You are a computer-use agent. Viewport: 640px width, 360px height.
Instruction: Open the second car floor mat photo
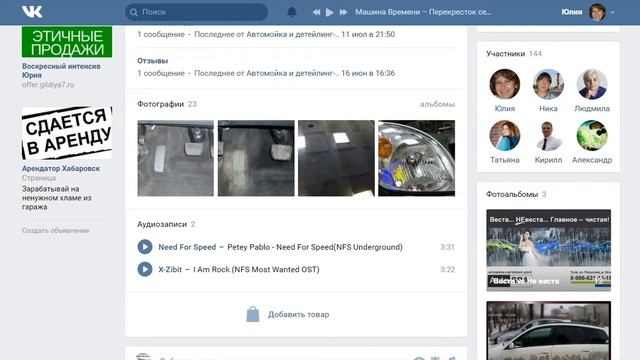tap(256, 158)
